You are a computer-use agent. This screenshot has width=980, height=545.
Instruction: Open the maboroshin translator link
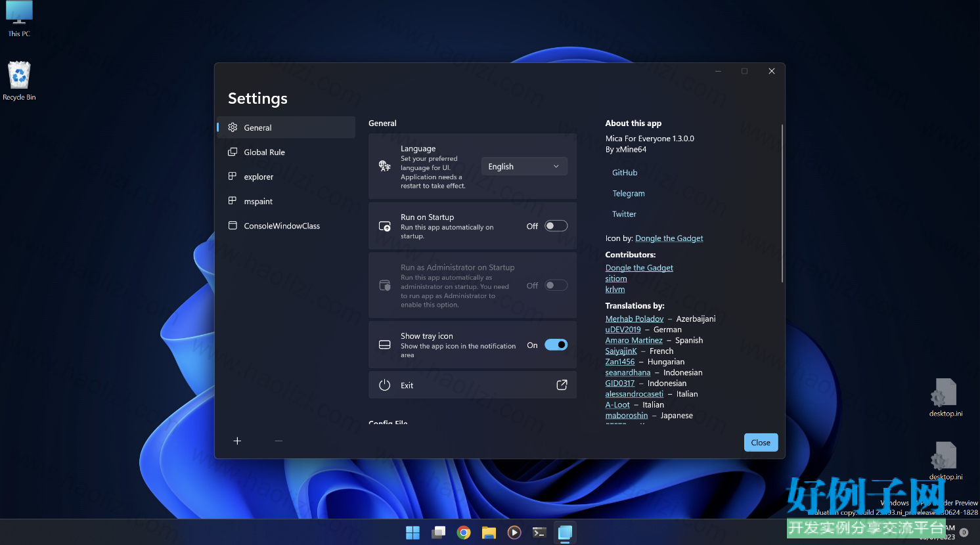tap(627, 416)
